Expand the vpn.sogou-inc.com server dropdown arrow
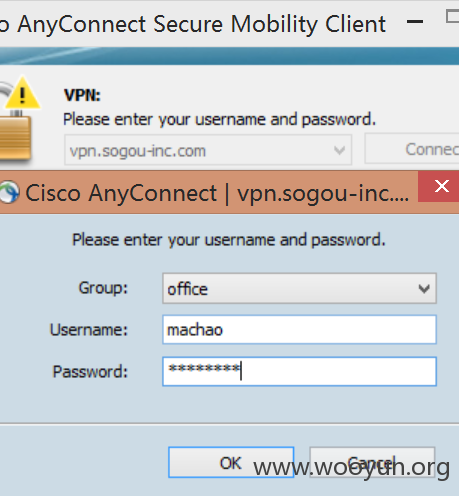This screenshot has height=496, width=459. pyautogui.click(x=339, y=150)
